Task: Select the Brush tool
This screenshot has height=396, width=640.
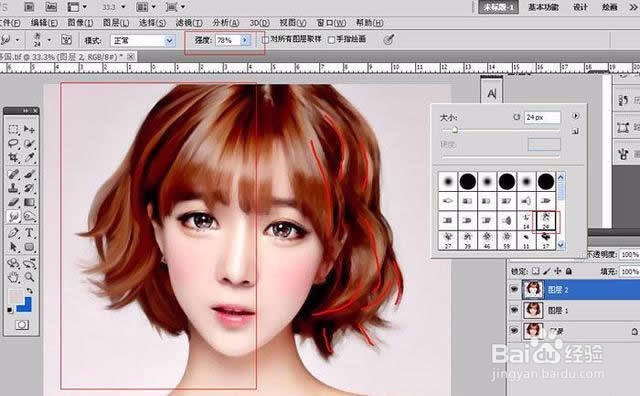Action: 29,174
